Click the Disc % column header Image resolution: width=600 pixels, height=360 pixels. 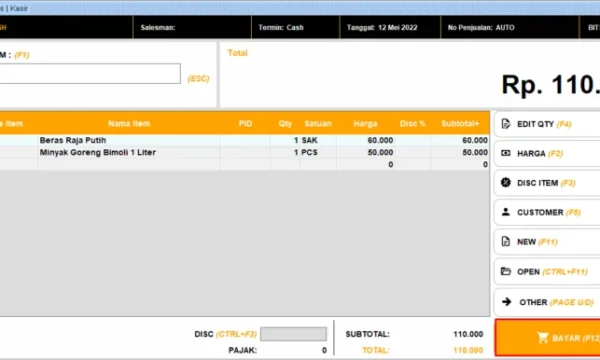[412, 124]
